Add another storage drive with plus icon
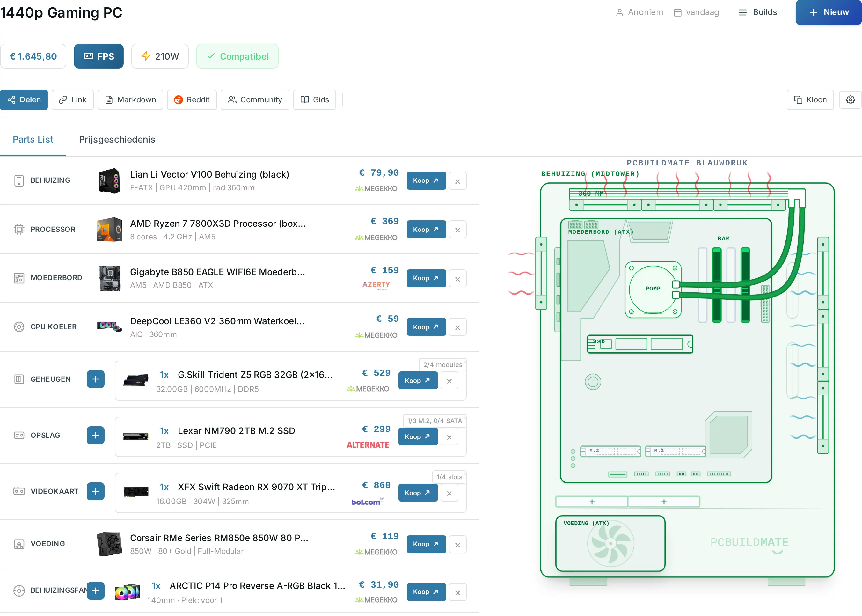Image resolution: width=862 pixels, height=616 pixels. 96,435
